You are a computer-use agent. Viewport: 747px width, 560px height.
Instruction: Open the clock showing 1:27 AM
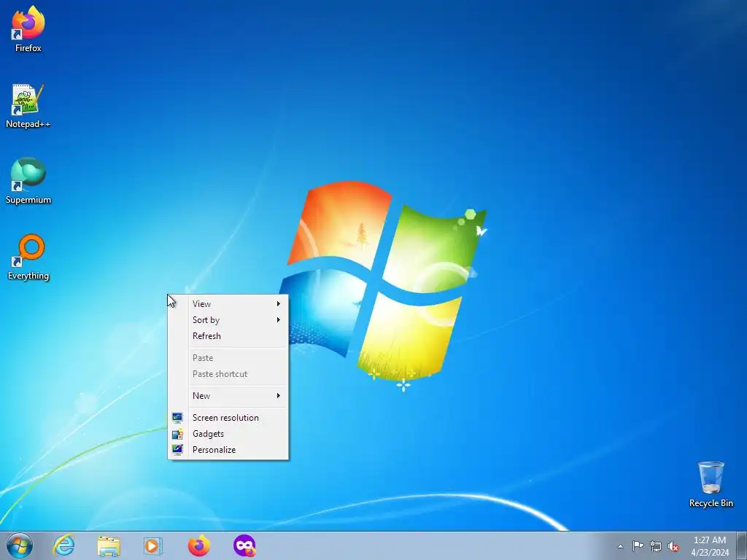pyautogui.click(x=709, y=540)
